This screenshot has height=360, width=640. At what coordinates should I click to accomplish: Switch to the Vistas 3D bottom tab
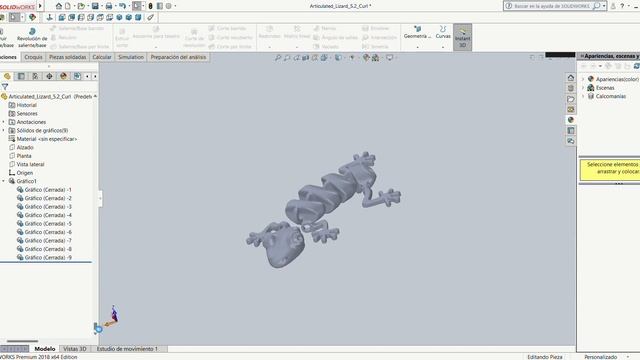point(75,349)
